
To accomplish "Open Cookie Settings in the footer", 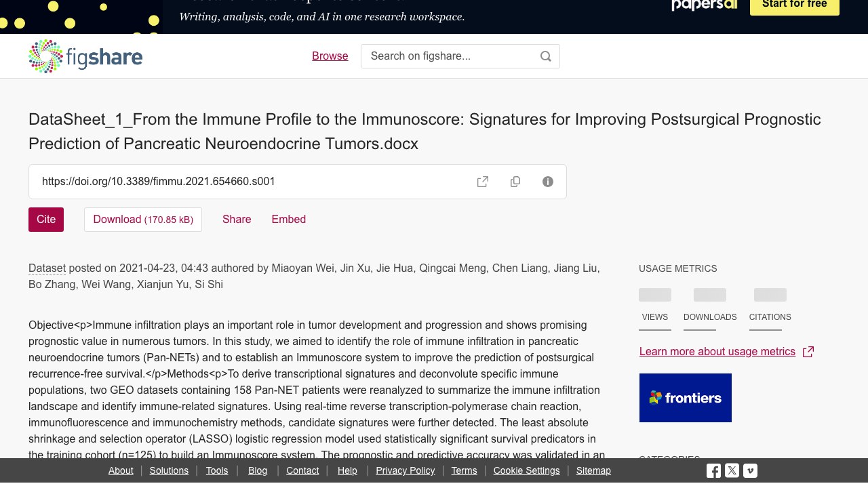I will point(527,470).
